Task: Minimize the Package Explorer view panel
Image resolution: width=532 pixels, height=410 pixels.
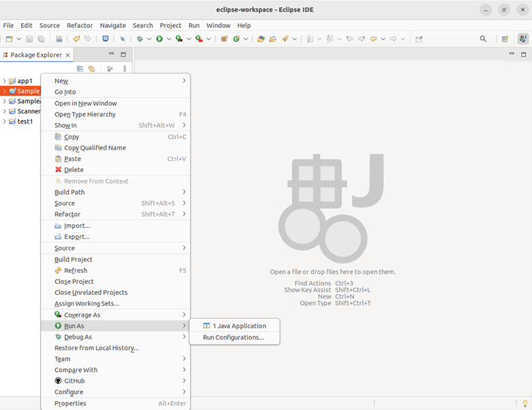Action: tap(111, 55)
